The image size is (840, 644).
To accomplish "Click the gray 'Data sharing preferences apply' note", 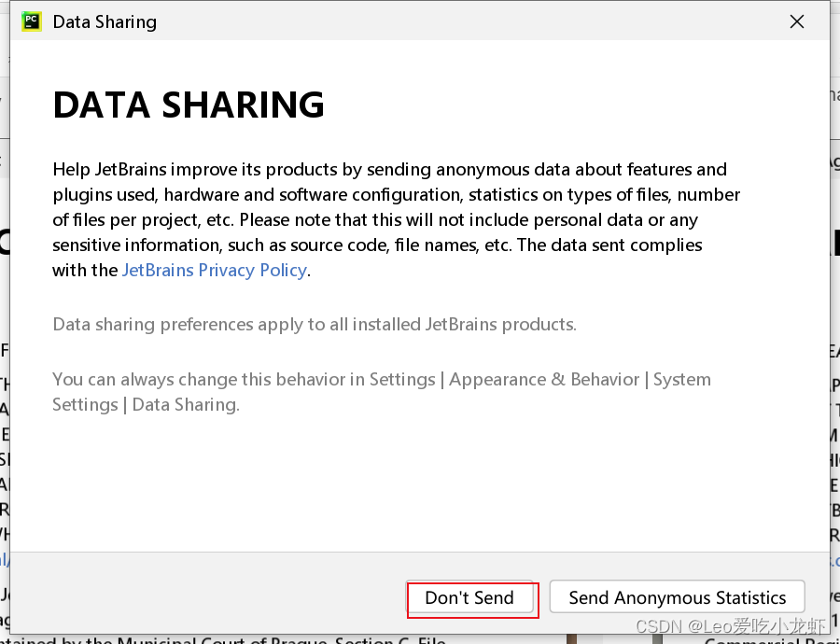I will pyautogui.click(x=315, y=325).
